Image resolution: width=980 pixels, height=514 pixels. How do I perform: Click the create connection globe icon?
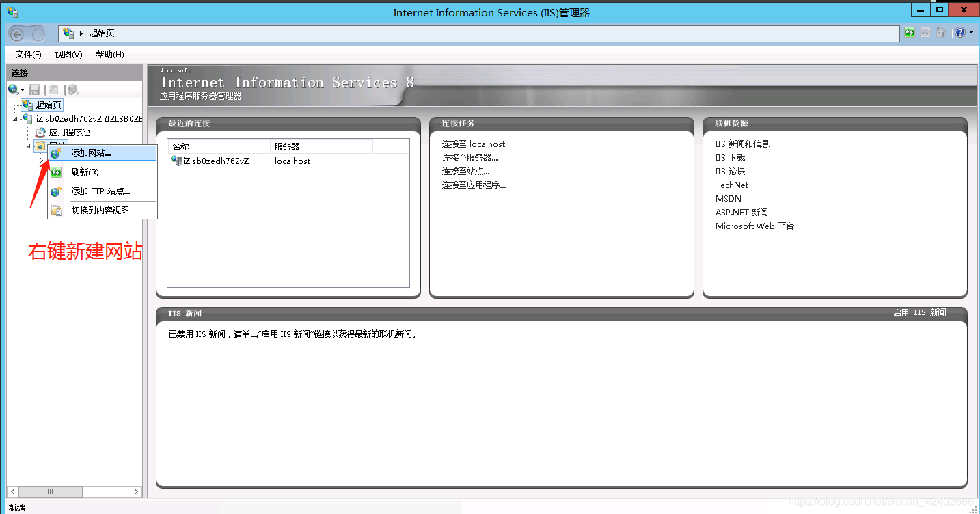click(x=13, y=90)
